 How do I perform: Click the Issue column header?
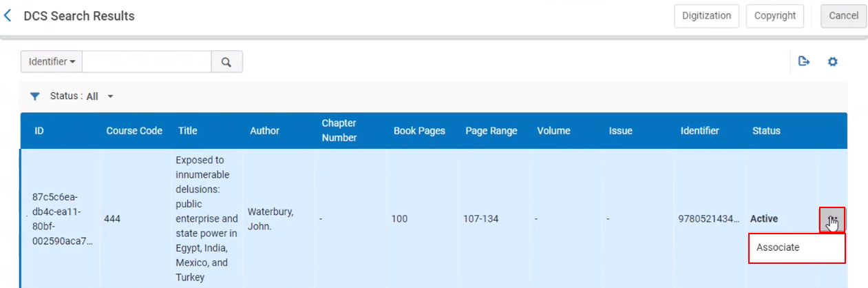(x=620, y=130)
